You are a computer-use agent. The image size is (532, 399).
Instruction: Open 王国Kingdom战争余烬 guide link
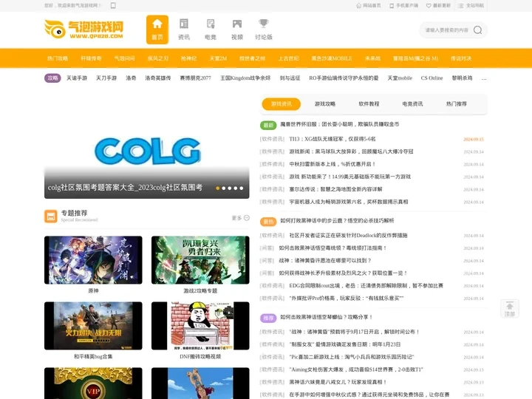coord(245,78)
